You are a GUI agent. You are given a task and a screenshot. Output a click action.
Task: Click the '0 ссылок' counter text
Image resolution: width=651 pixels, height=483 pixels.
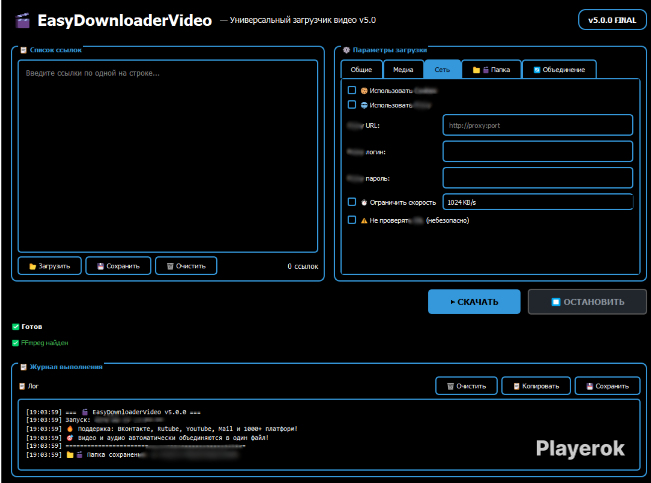303,266
